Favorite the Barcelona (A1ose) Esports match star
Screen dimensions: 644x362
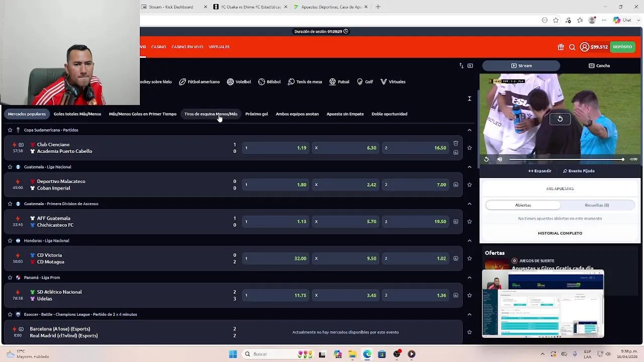469,332
